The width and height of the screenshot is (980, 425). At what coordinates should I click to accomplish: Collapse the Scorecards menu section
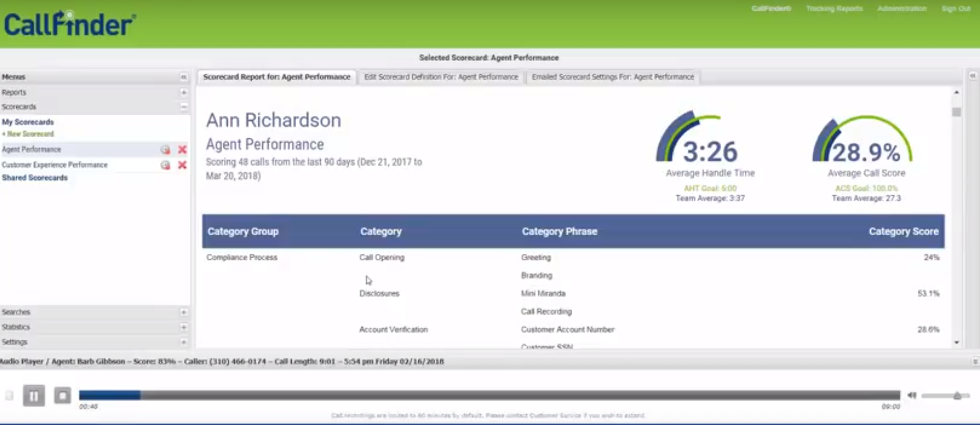click(184, 107)
